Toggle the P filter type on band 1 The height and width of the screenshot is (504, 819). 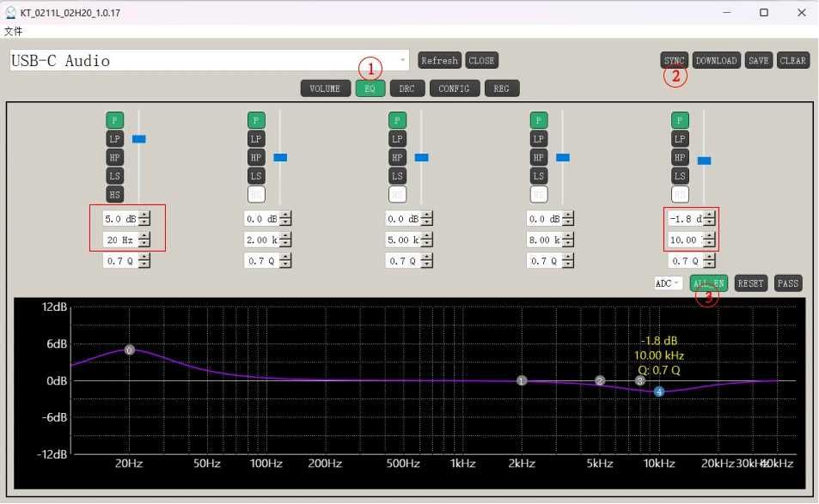[x=115, y=120]
